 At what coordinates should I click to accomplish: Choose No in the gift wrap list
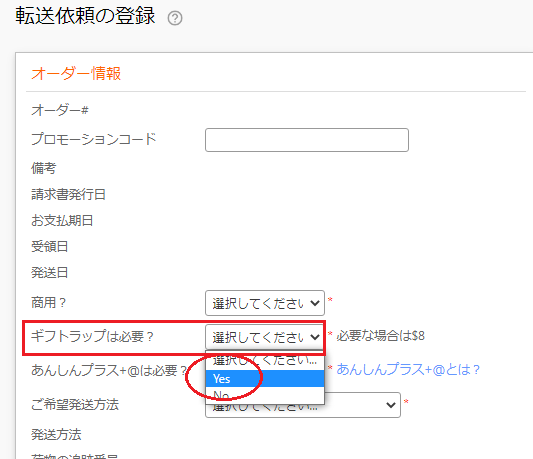click(265, 395)
